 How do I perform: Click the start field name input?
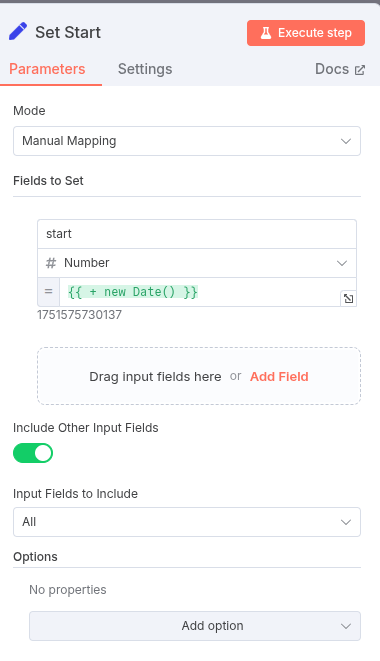[197, 234]
